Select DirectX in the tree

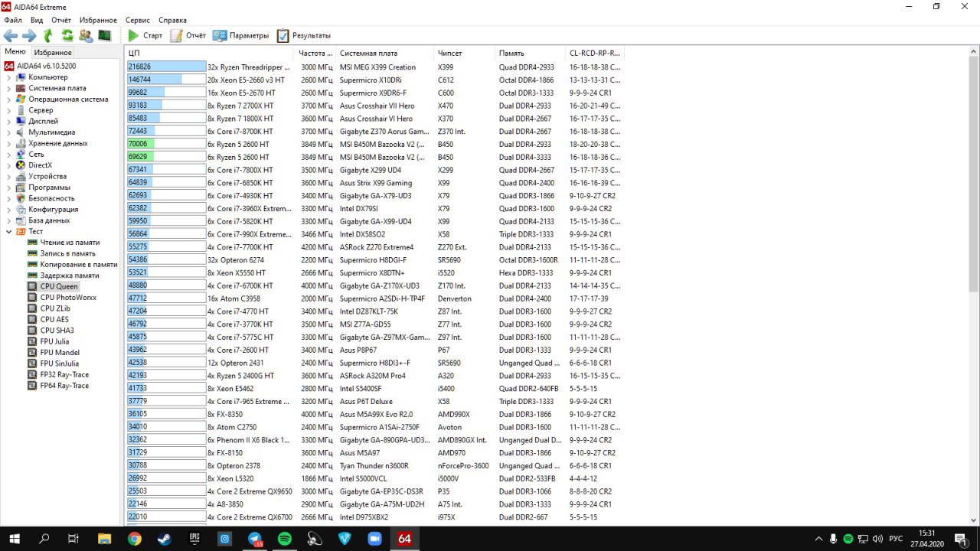pos(40,165)
